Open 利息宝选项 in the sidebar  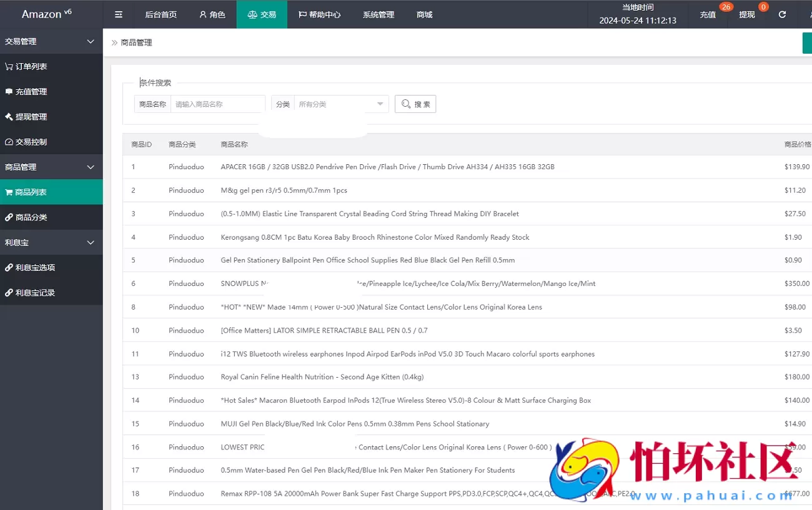coord(35,267)
